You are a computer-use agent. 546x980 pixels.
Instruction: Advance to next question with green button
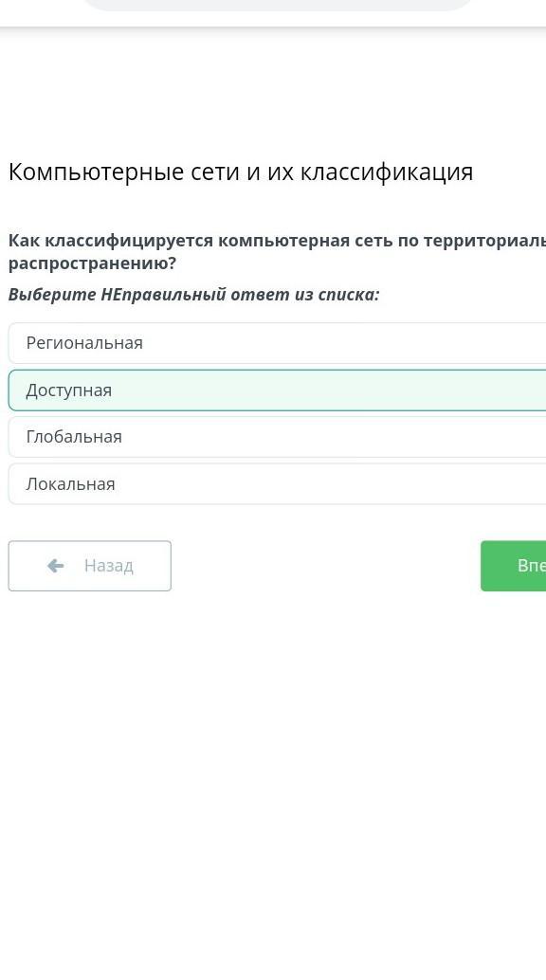pos(514,566)
